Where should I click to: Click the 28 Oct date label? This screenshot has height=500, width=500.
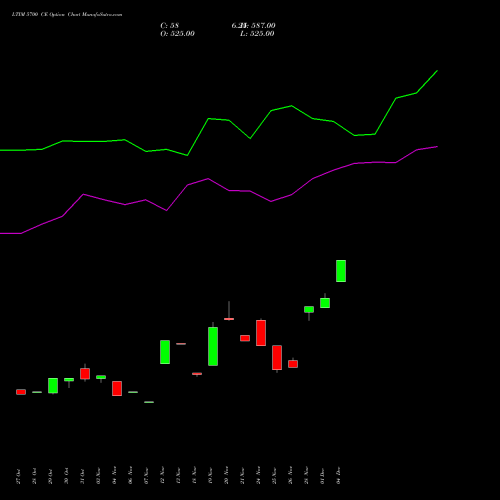[35, 476]
